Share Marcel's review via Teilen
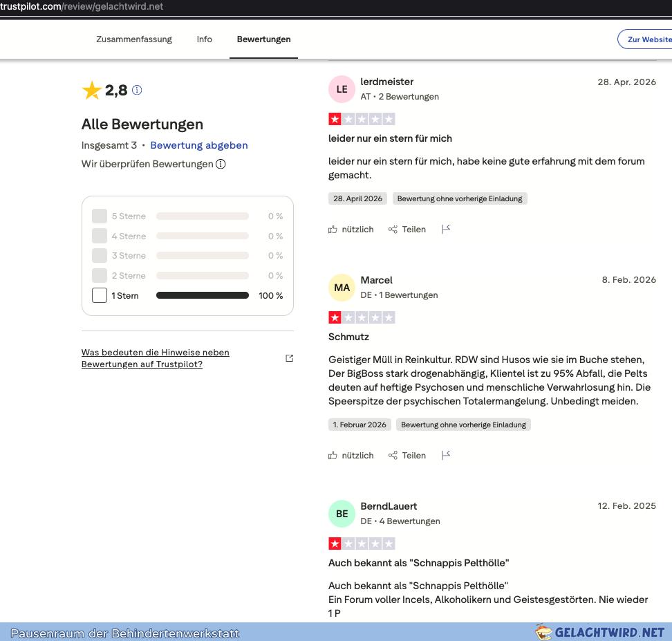Screen dimensions: 672x641 (x=407, y=456)
